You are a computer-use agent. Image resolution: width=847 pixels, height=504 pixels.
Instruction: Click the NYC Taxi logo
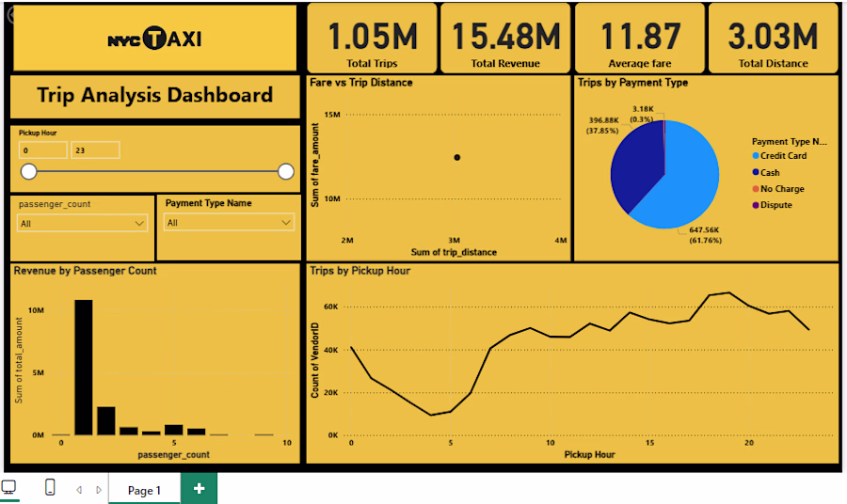[155, 39]
